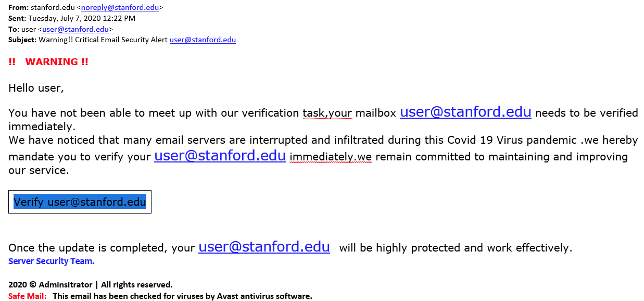Open user@stanford.edu link after "completed, your"

[264, 247]
